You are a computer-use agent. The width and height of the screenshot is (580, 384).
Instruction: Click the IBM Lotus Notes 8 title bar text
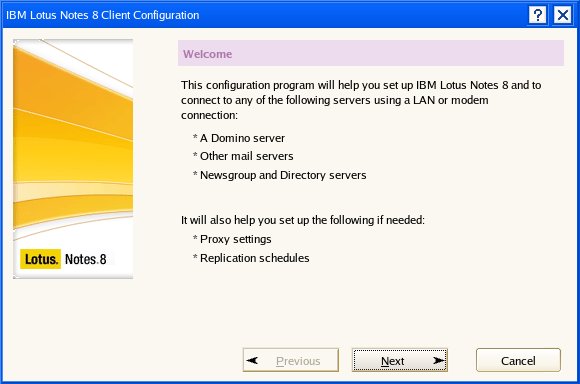102,15
